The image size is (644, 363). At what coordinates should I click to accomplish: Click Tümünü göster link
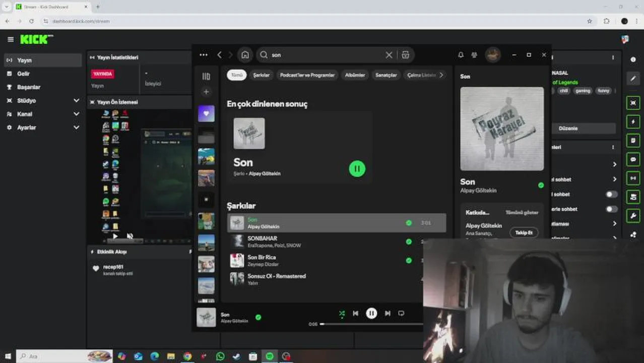[x=522, y=213]
